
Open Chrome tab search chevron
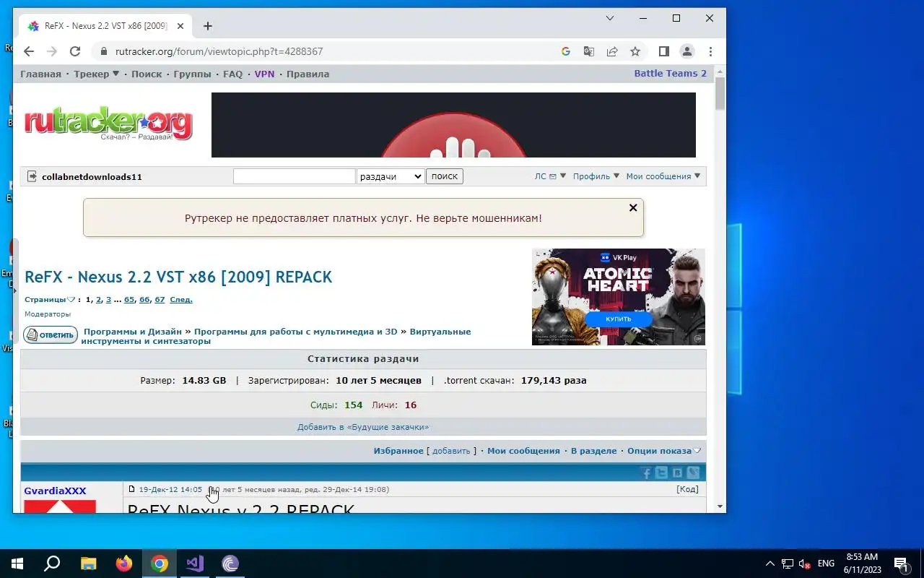click(x=610, y=18)
